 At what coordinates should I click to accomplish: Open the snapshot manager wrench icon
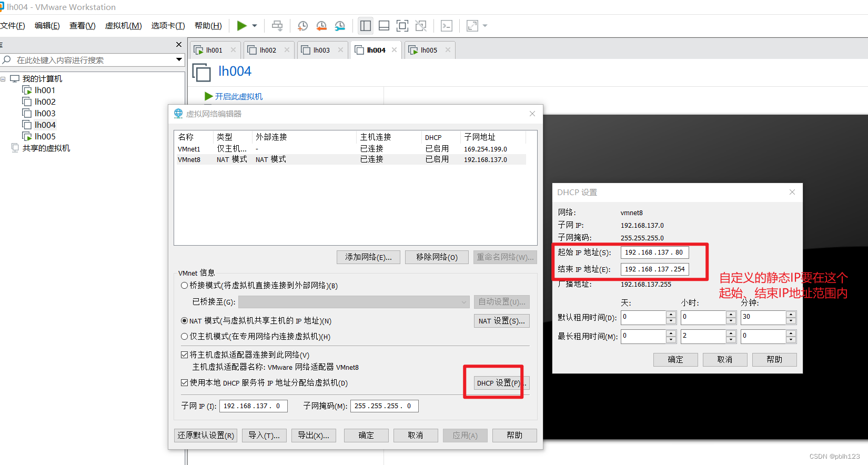(x=340, y=26)
